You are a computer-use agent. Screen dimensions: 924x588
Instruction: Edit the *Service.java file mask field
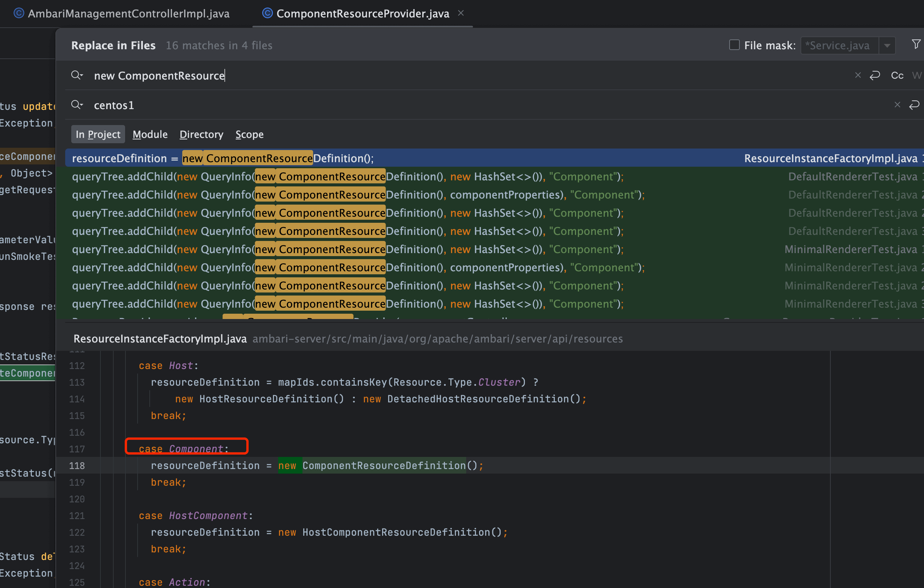pyautogui.click(x=839, y=45)
